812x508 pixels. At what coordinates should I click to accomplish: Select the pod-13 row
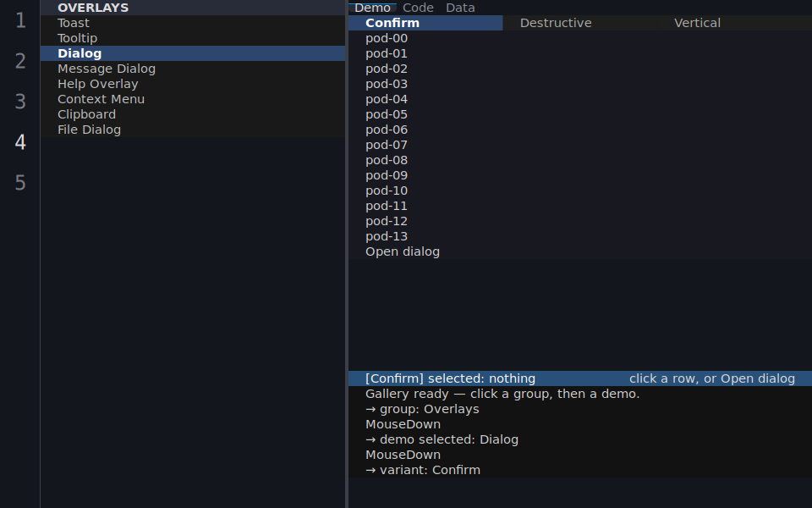pyautogui.click(x=580, y=236)
